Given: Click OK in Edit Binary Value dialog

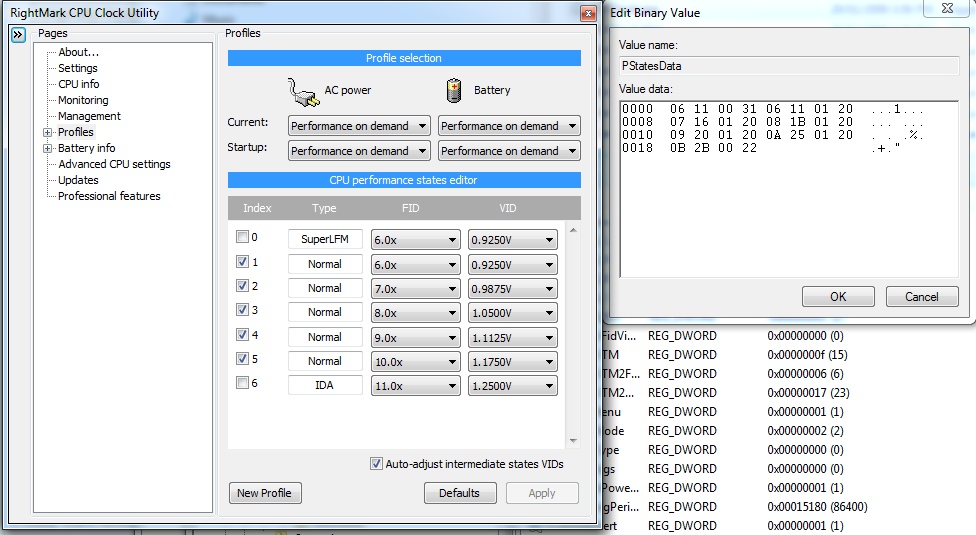Looking at the screenshot, I should pos(838,297).
